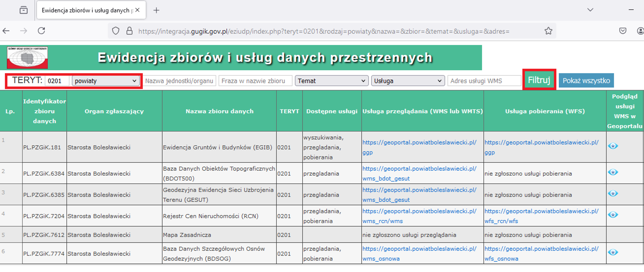Click the browser back arrow

click(x=6, y=31)
